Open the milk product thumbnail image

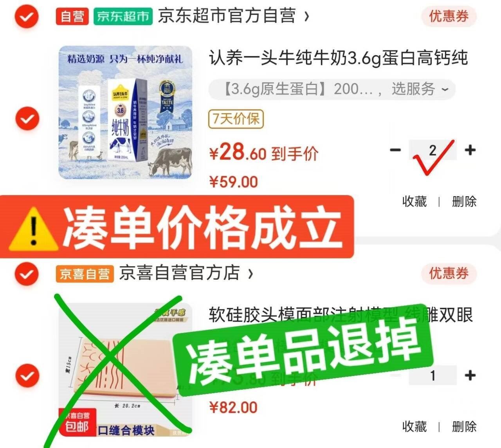126,112
